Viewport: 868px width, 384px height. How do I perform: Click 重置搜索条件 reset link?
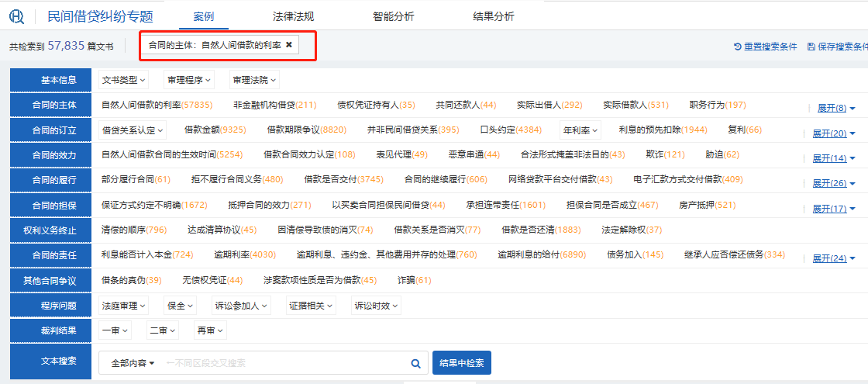(765, 47)
